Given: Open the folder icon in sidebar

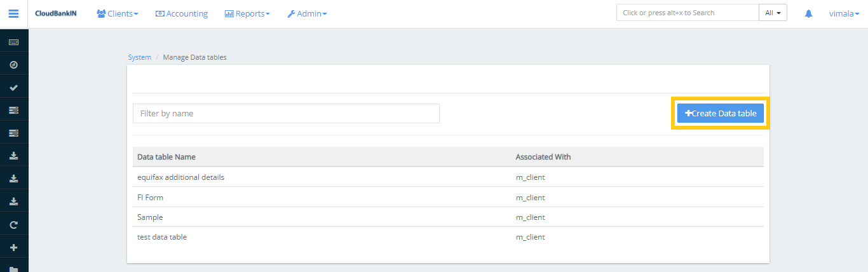Looking at the screenshot, I should 13,268.
